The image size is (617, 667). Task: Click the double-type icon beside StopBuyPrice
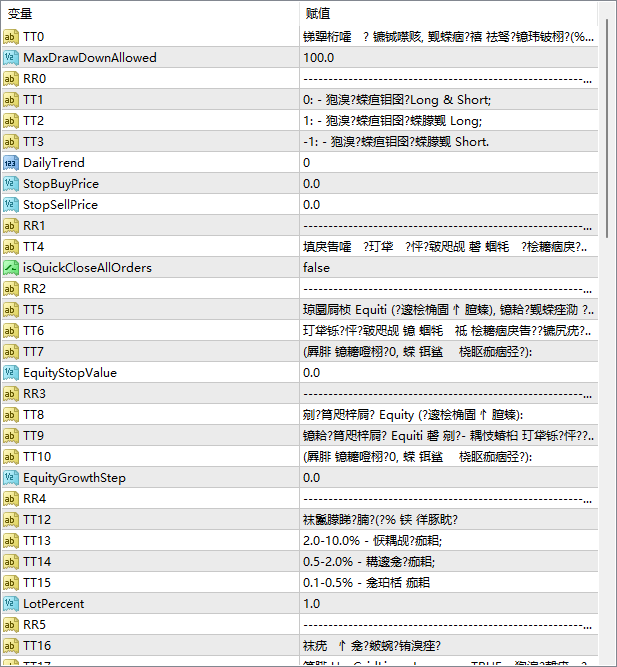11,184
